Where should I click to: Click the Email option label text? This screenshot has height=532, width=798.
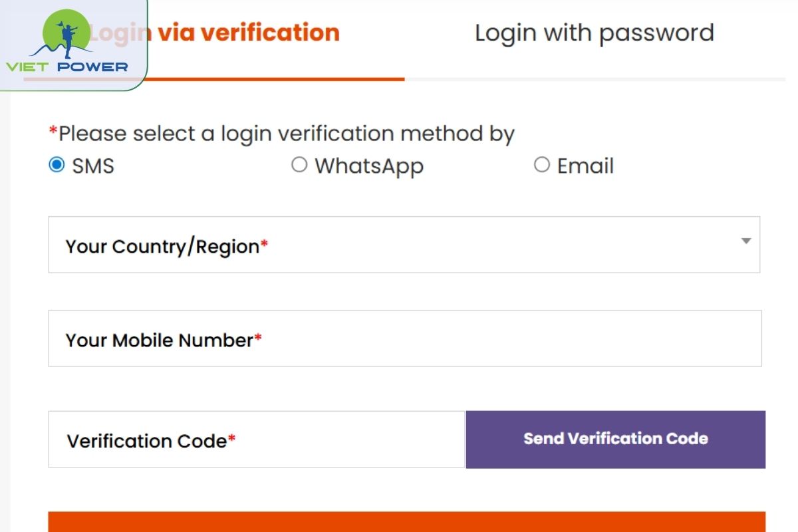pos(585,166)
